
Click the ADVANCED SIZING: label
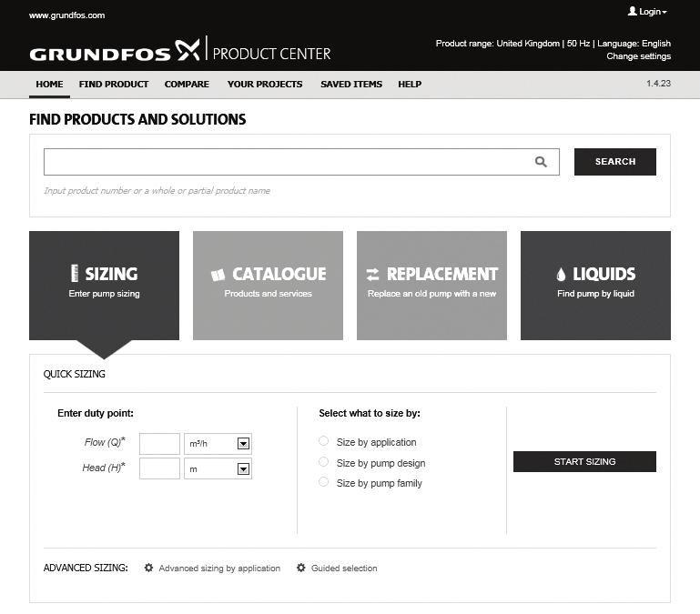tap(86, 568)
